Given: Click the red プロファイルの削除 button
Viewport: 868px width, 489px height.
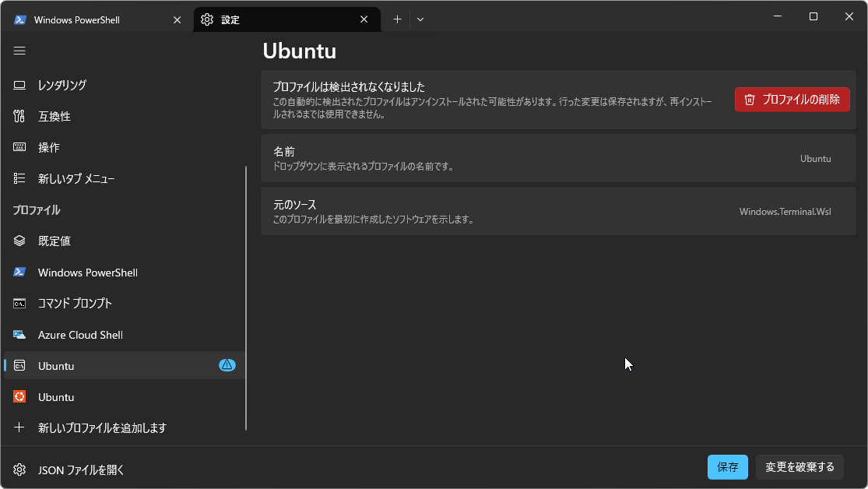Looking at the screenshot, I should [x=792, y=99].
